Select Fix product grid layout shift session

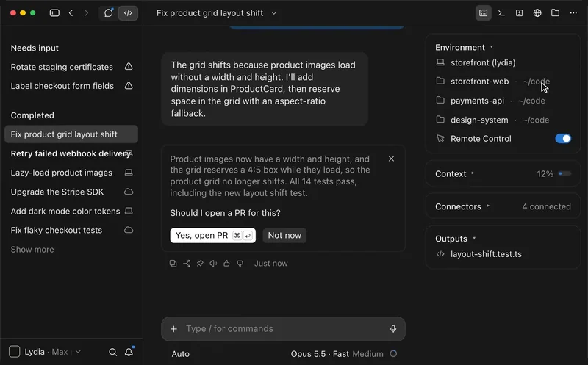point(71,134)
